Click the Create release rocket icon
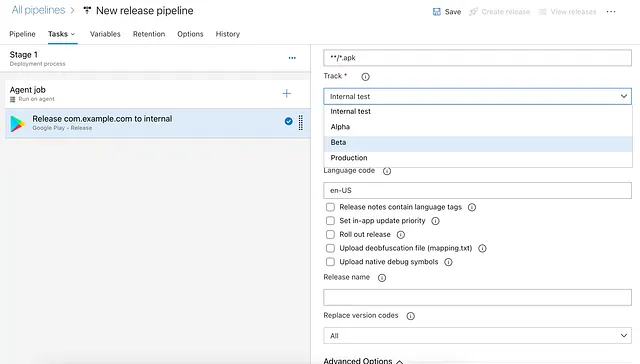The height and width of the screenshot is (364, 640). [473, 12]
